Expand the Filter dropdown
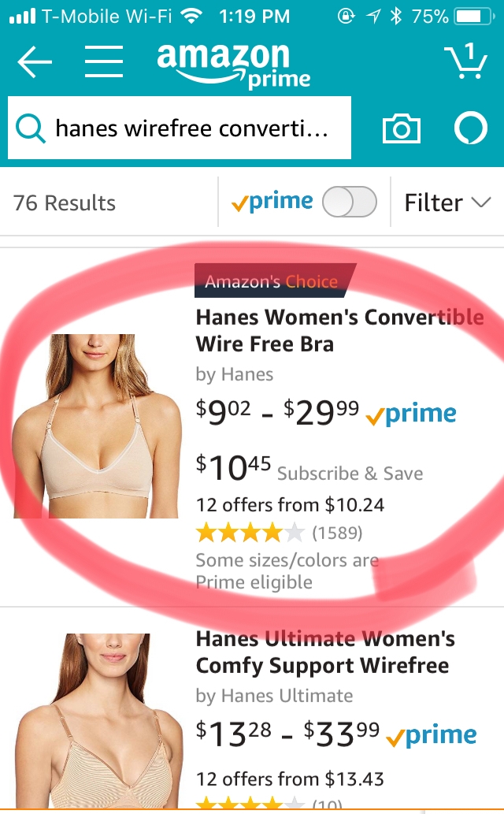This screenshot has width=504, height=814. 447,203
